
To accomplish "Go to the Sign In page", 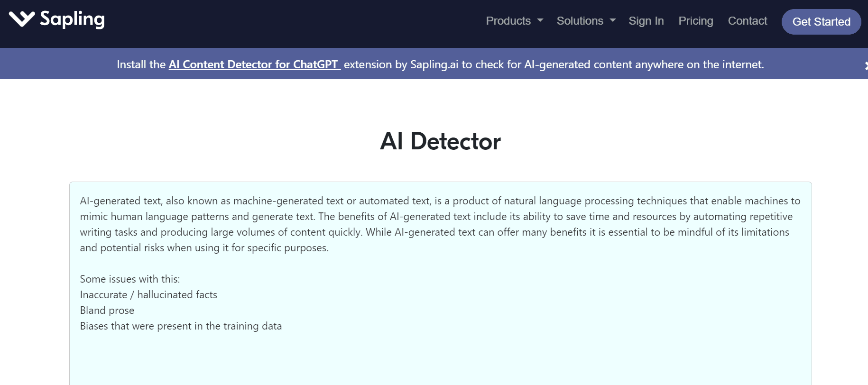I will point(646,21).
